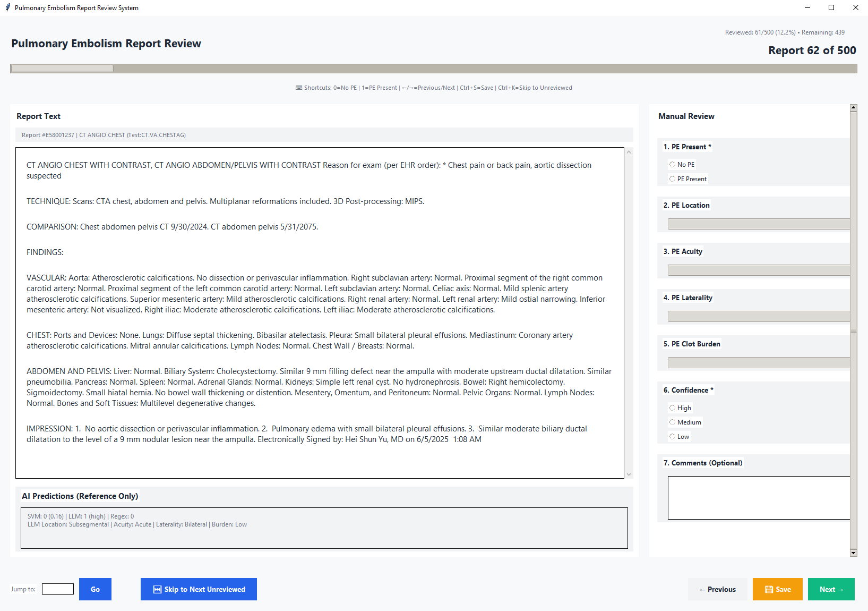This screenshot has height=611, width=868.
Task: Select the No PE radio button
Action: pos(673,165)
